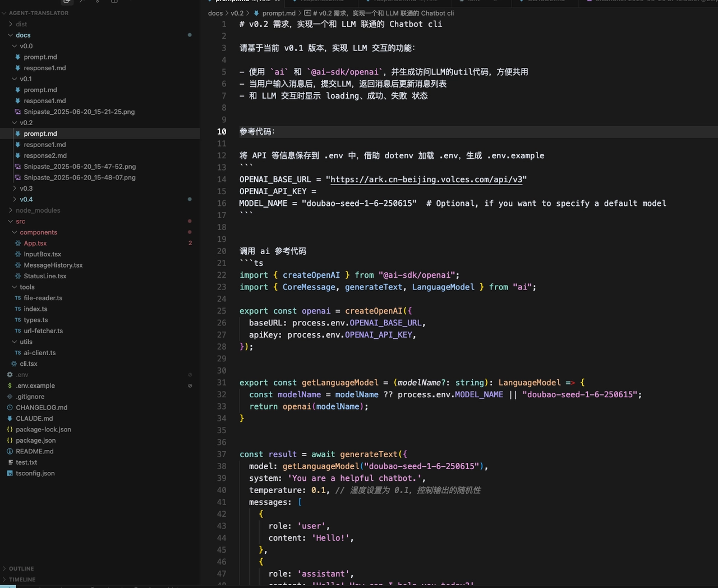Click the icon beside tsconfig.json

point(10,473)
